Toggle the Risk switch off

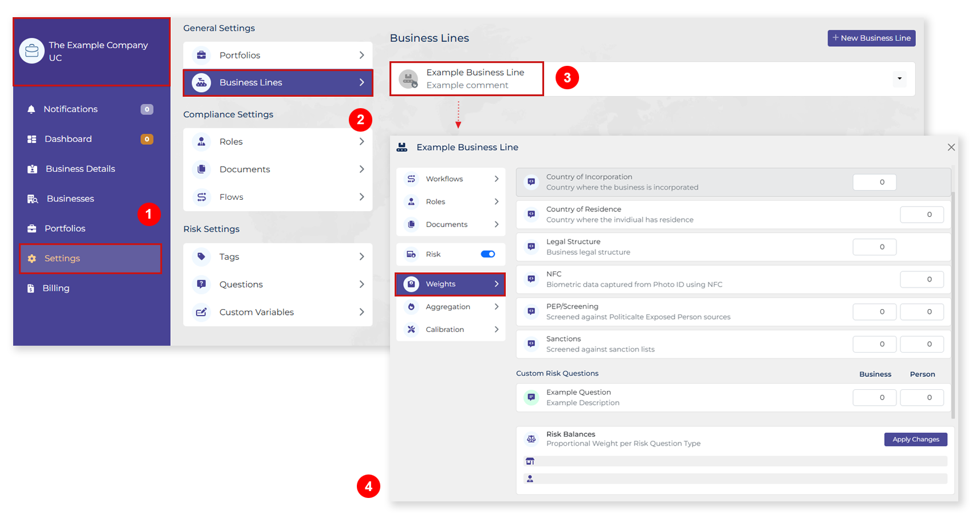click(x=488, y=254)
